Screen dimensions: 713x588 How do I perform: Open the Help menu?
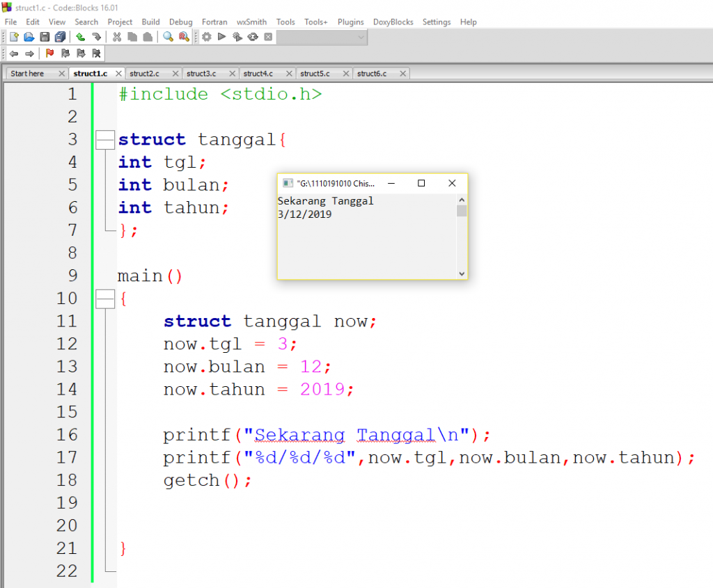click(x=469, y=22)
